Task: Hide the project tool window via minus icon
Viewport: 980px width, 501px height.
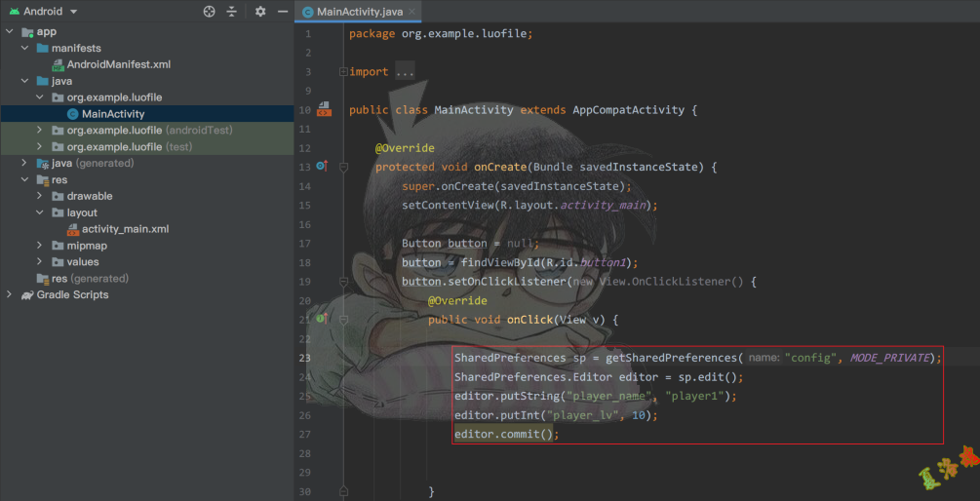Action: 282,12
